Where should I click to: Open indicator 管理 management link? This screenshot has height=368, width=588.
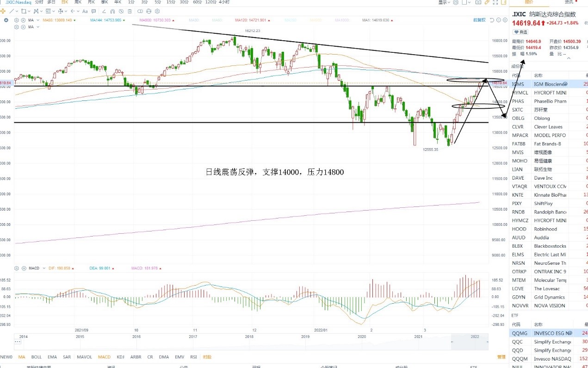[x=501, y=357]
